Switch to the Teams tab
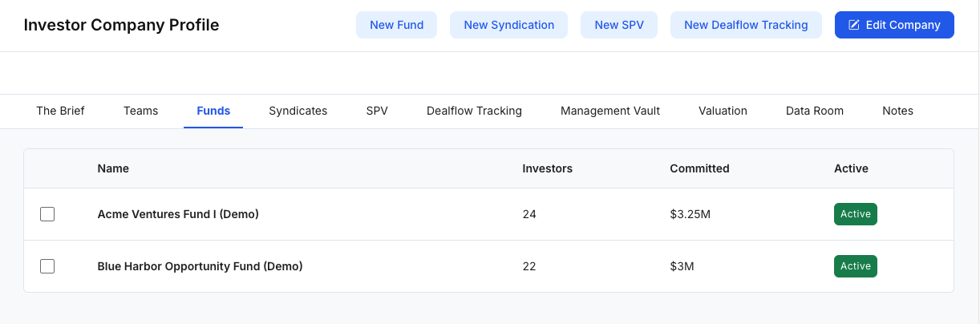Image resolution: width=980 pixels, height=324 pixels. (x=140, y=111)
